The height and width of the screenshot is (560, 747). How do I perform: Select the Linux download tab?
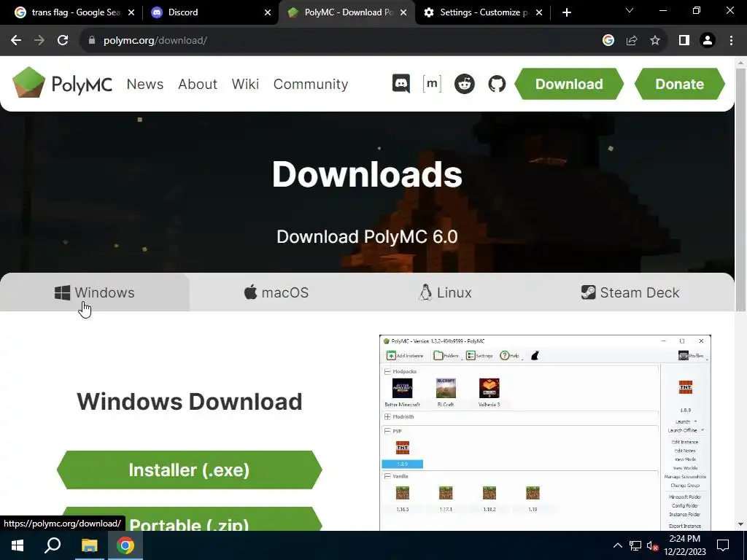pos(445,292)
